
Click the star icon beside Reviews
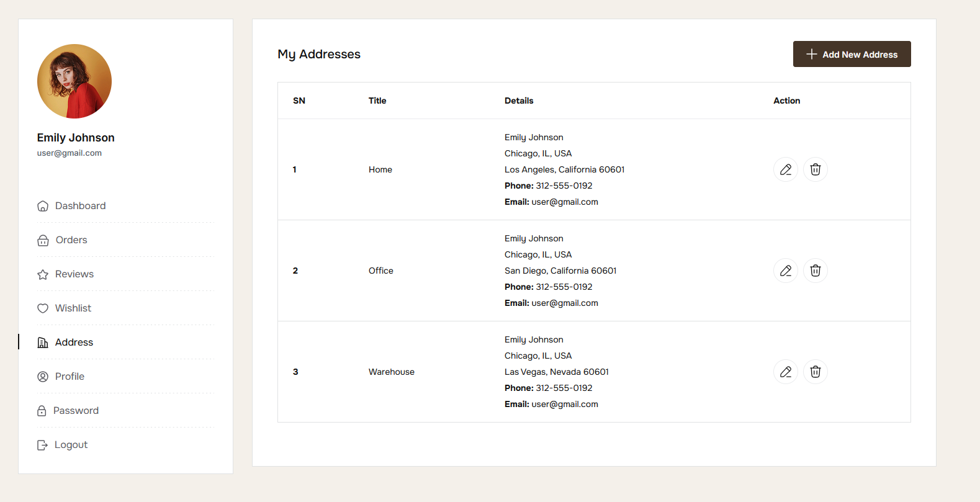point(43,274)
